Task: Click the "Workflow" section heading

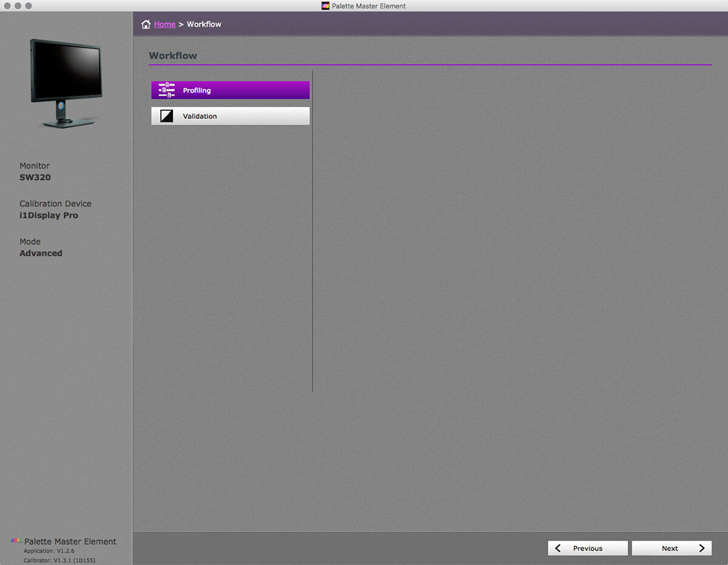Action: coord(173,56)
